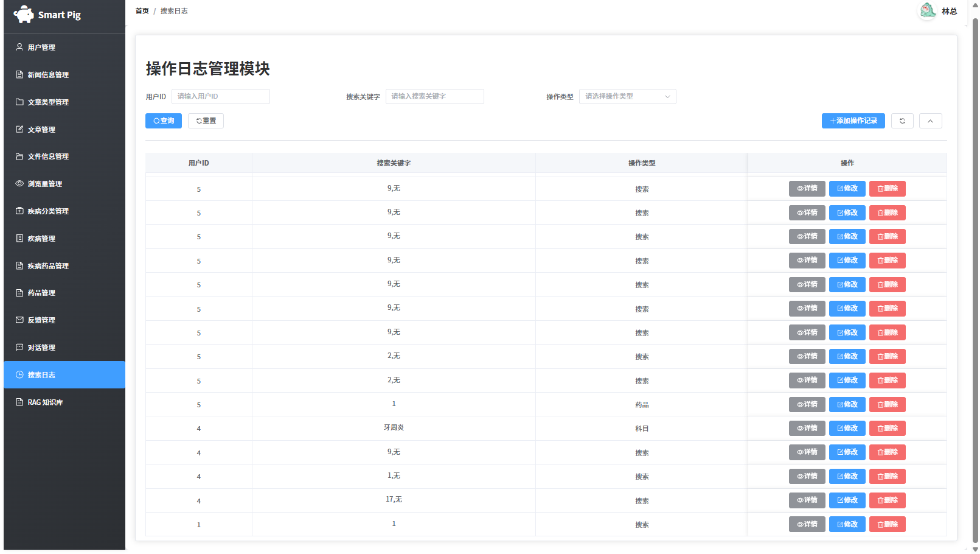
Task: Click 删除 on the 17,无 row
Action: (887, 500)
